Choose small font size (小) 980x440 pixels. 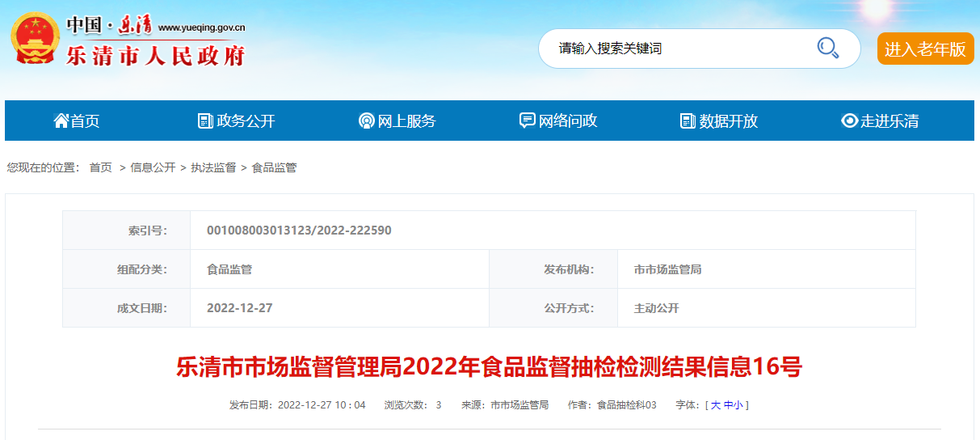(738, 405)
